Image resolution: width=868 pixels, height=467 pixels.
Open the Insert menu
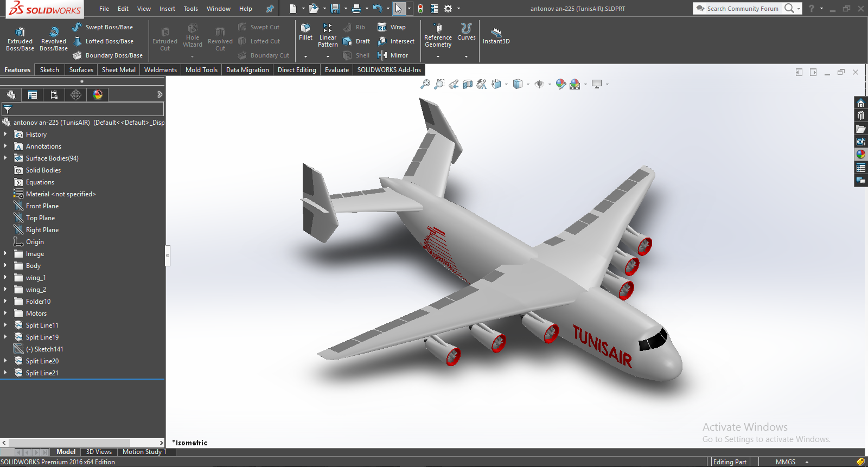[167, 9]
